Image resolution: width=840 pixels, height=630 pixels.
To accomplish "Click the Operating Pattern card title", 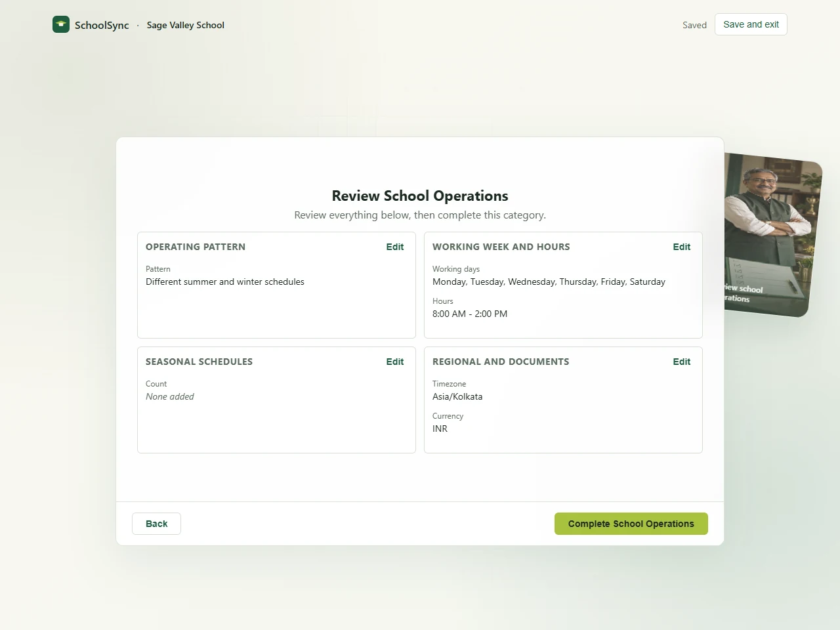I will (196, 247).
